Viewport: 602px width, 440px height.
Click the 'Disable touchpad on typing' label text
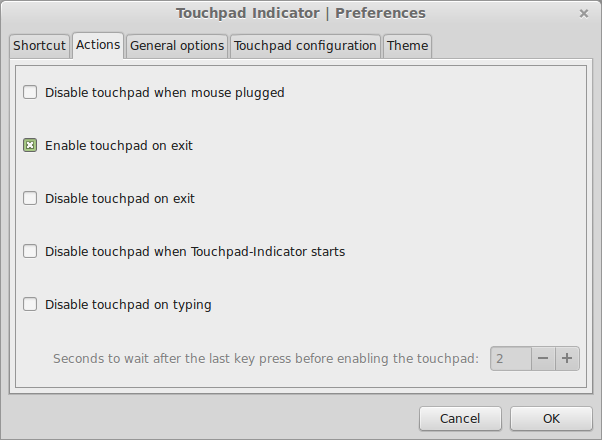point(128,305)
